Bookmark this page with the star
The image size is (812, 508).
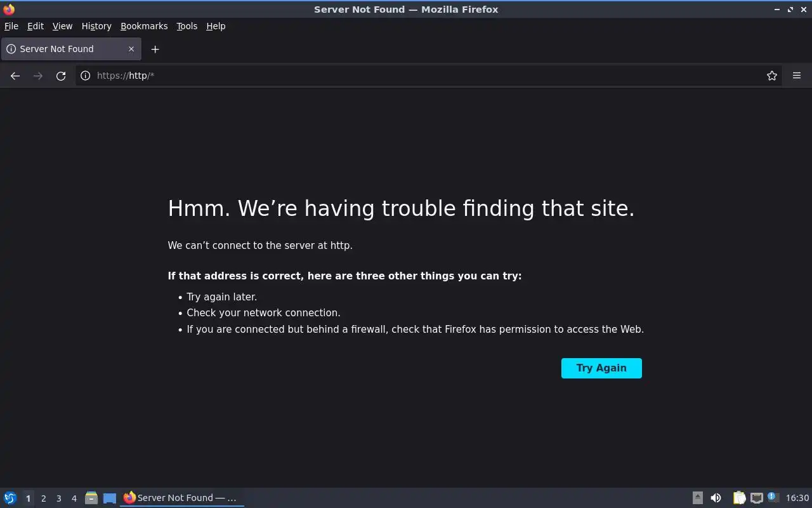coord(772,76)
